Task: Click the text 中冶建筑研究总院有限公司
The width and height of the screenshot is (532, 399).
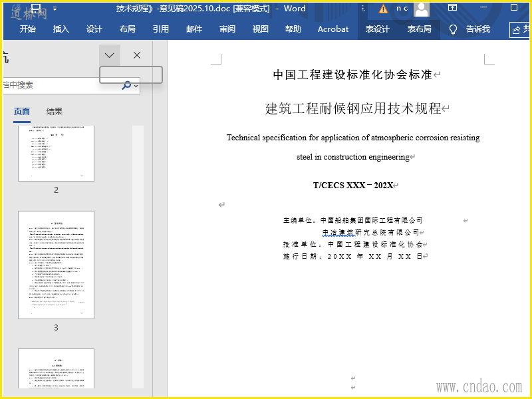Action: point(370,232)
